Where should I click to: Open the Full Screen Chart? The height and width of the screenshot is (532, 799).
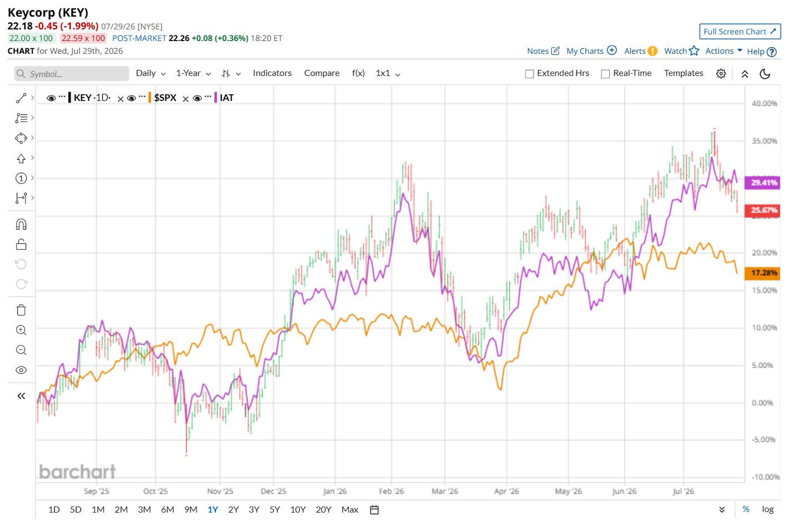(740, 32)
